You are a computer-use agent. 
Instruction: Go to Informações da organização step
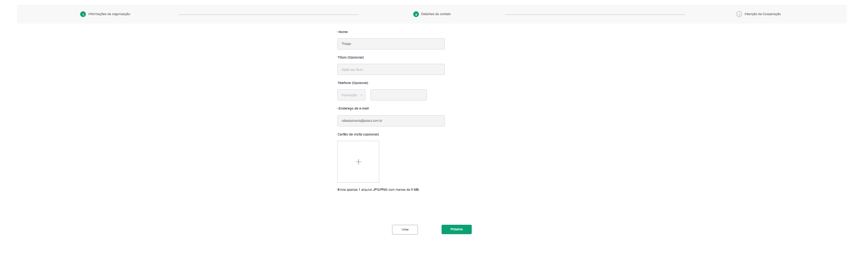click(x=109, y=14)
